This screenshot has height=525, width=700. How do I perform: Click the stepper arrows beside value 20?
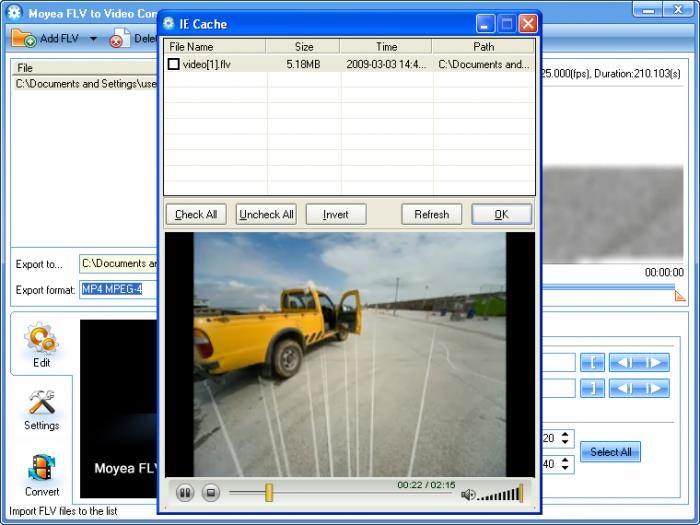pos(565,438)
